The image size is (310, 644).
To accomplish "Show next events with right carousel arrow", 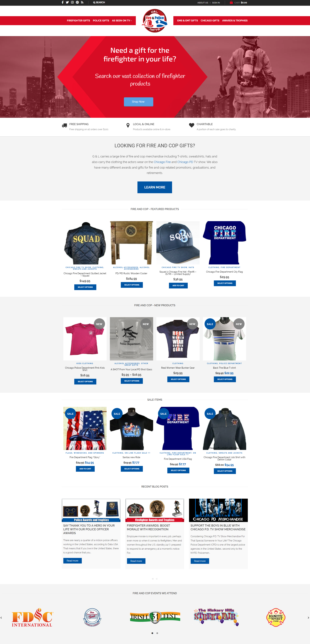I will pyautogui.click(x=308, y=618).
